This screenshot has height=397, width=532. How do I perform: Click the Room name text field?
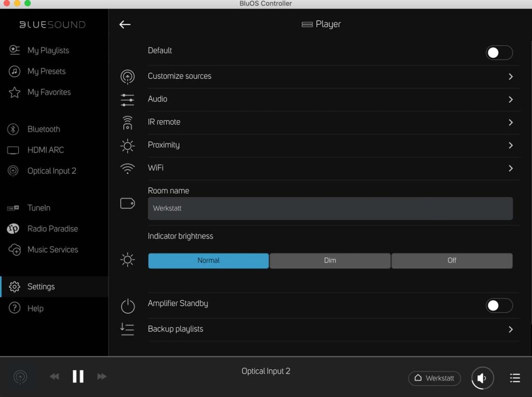[330, 208]
